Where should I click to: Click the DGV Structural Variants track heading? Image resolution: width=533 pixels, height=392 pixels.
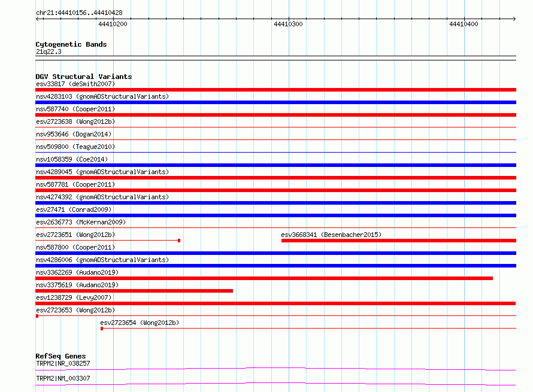point(84,77)
